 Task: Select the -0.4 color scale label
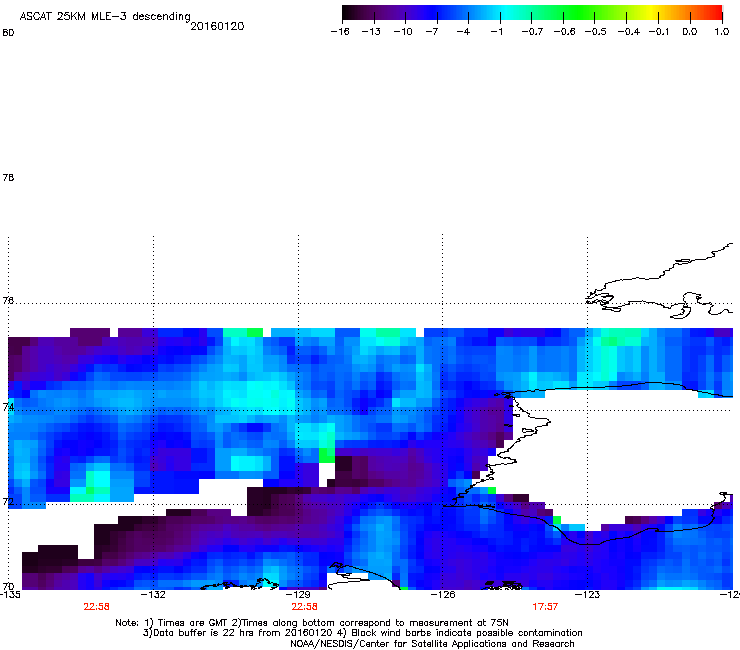click(629, 32)
